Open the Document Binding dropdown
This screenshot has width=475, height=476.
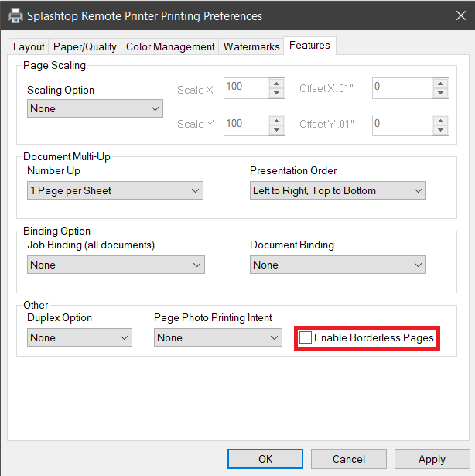(337, 265)
